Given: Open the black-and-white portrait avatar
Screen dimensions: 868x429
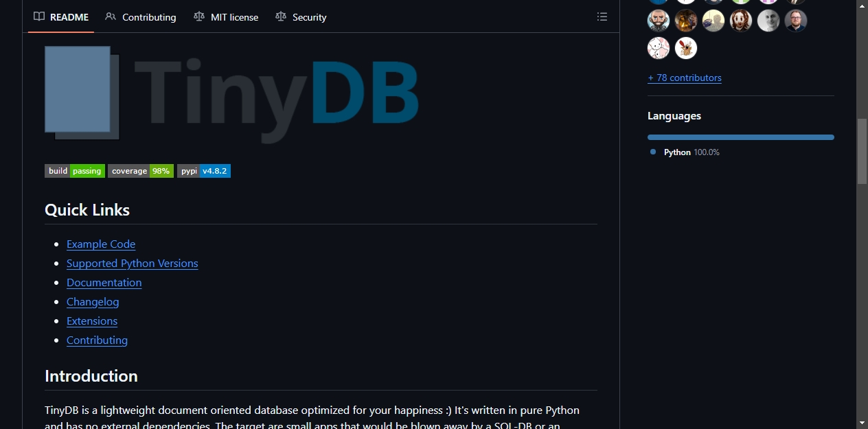Looking at the screenshot, I should tap(768, 21).
